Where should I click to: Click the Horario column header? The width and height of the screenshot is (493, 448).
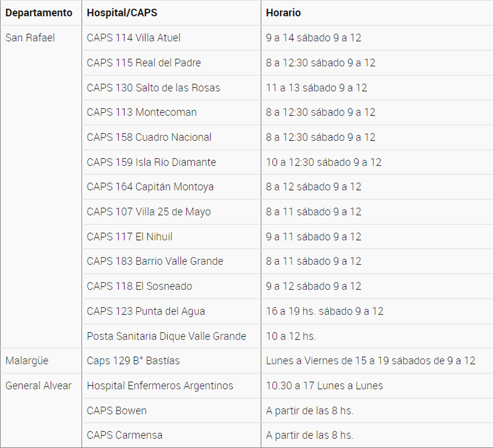tap(283, 13)
